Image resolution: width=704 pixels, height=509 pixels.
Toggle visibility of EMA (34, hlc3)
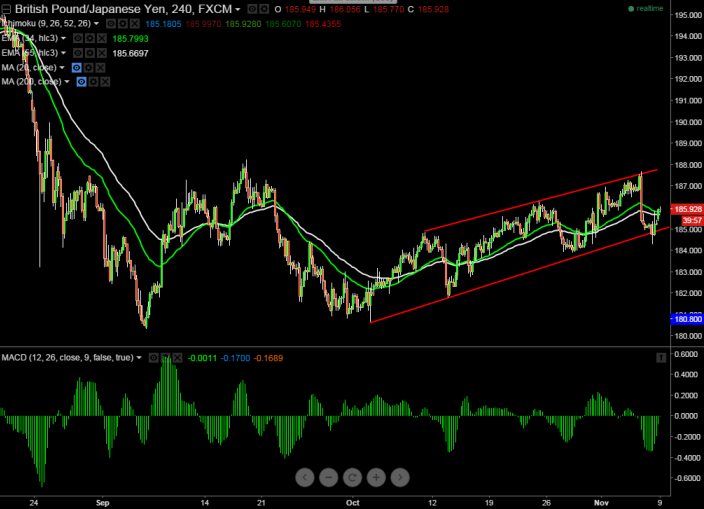point(78,38)
